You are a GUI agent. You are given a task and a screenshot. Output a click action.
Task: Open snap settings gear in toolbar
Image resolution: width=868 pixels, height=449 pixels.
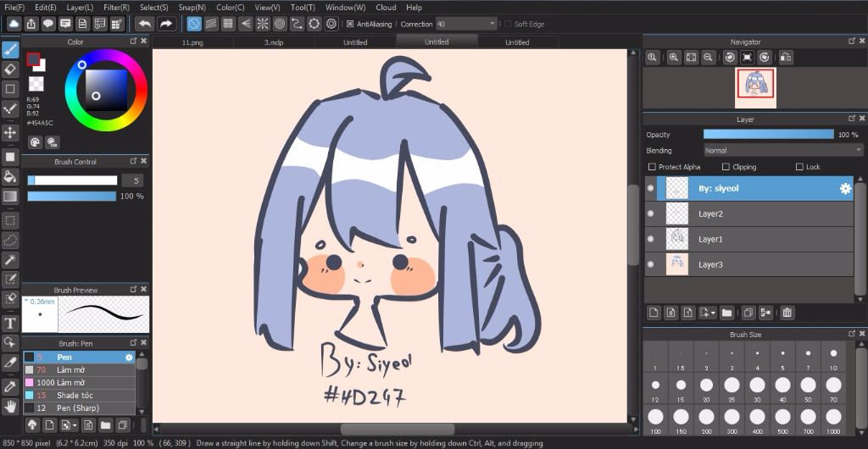[x=331, y=24]
